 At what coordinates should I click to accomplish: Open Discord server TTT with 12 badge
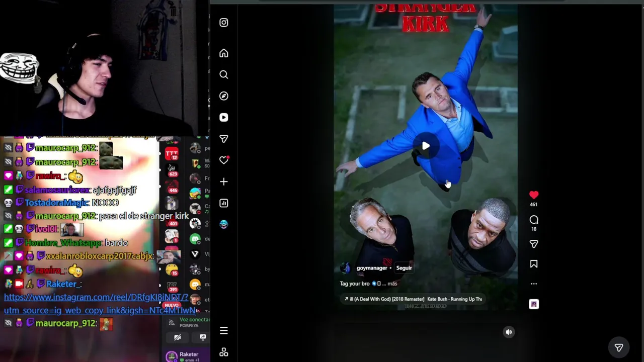point(172,153)
